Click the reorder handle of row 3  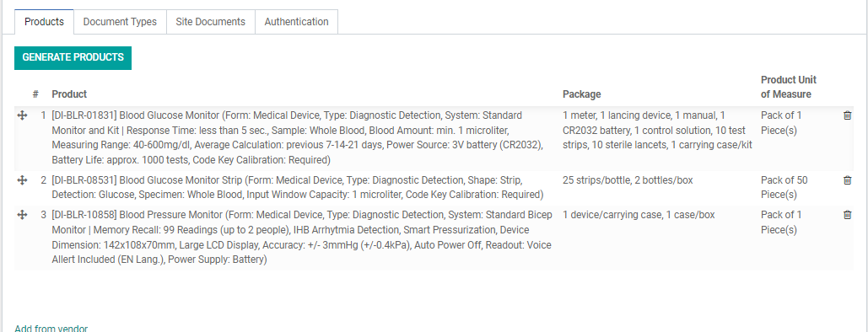point(22,215)
